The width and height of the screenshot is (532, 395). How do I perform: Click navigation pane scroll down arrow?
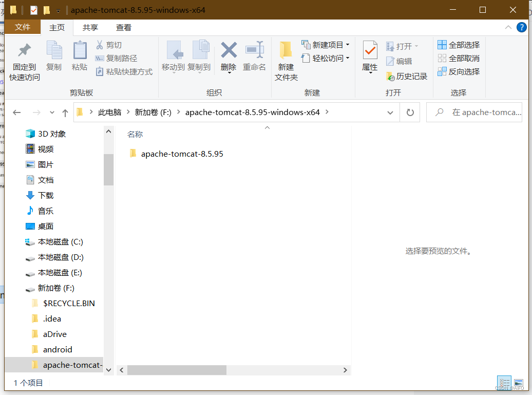click(108, 370)
